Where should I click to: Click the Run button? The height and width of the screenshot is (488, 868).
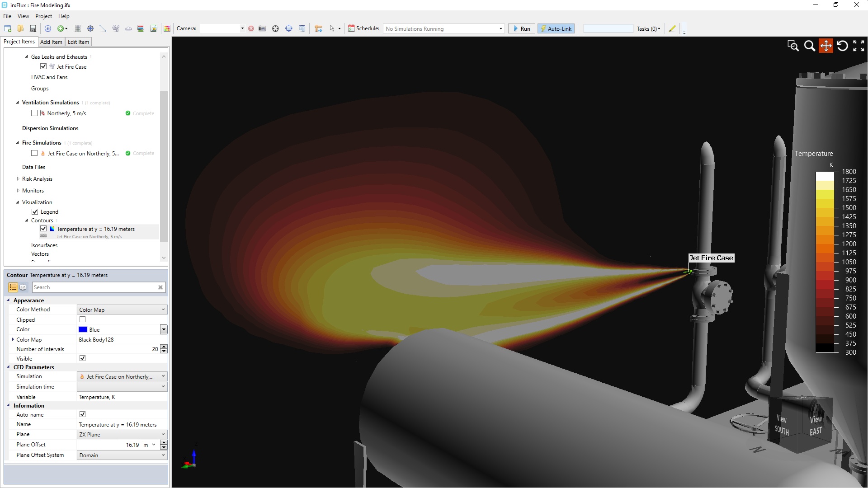(x=522, y=28)
